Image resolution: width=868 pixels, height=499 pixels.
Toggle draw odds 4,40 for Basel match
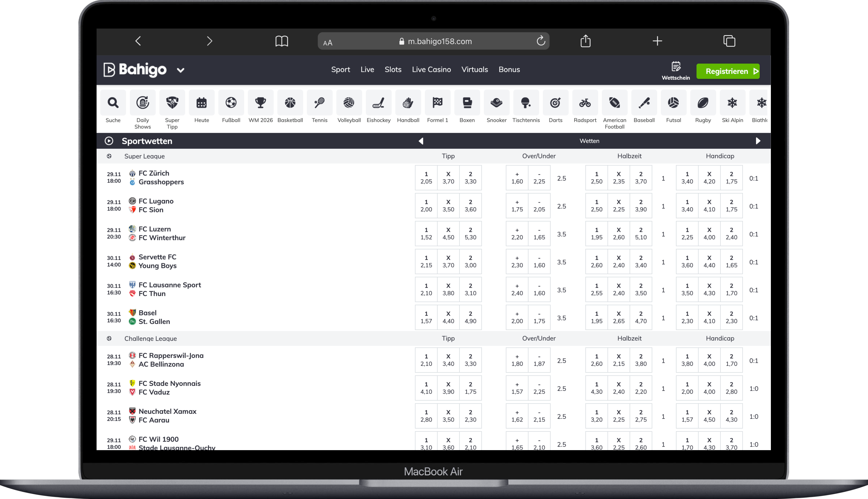coord(448,317)
